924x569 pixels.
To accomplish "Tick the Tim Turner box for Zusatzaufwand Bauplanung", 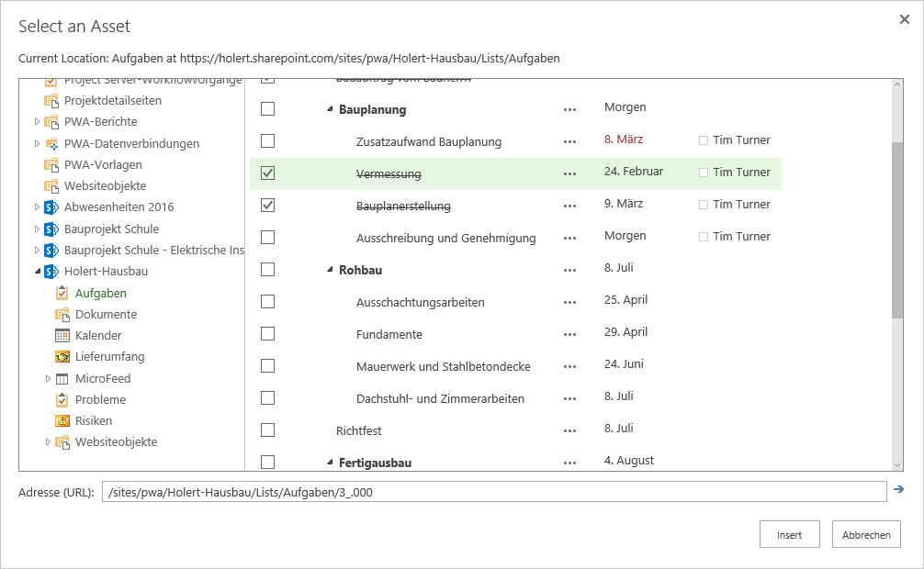I will (703, 140).
